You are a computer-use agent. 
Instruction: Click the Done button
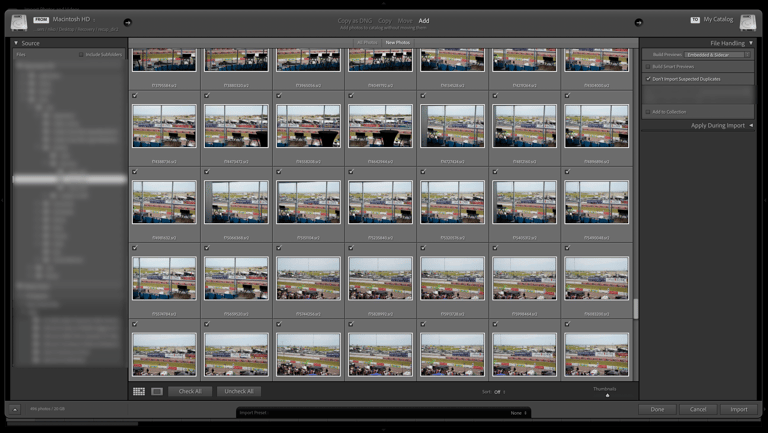657,409
